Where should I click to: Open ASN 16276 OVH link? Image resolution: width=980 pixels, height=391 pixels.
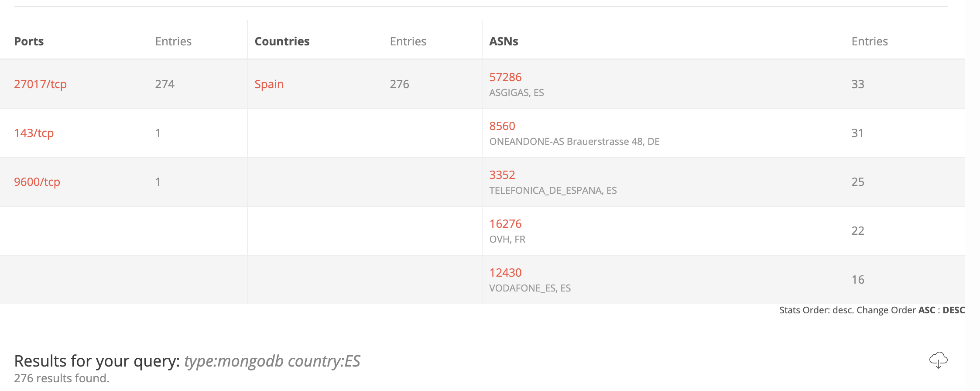[x=505, y=224]
